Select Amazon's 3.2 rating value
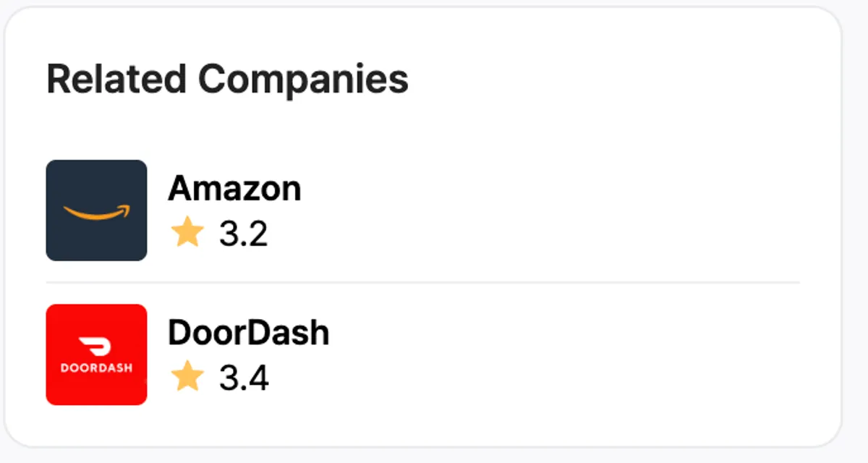 [x=244, y=234]
